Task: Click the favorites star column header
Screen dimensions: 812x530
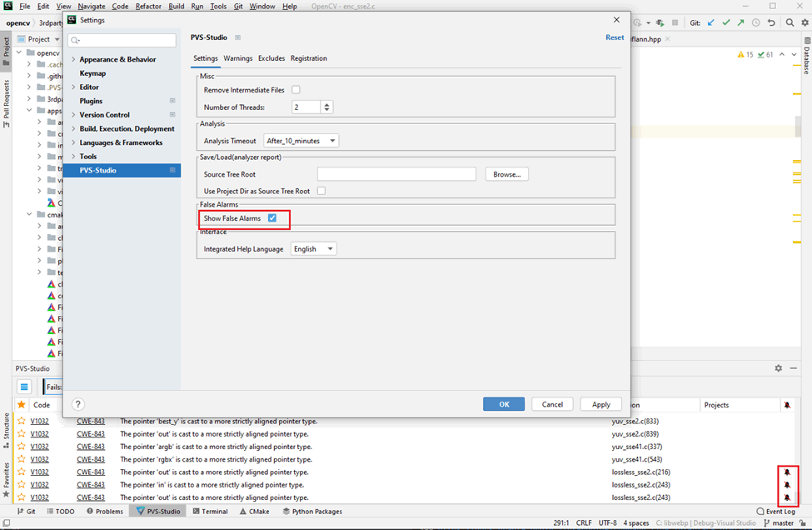Action: tap(21, 405)
